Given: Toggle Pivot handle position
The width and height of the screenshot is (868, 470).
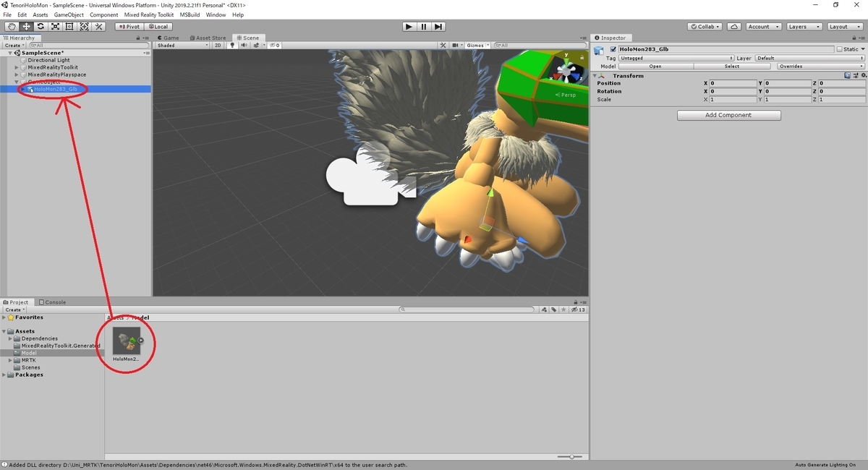Looking at the screenshot, I should pyautogui.click(x=129, y=27).
